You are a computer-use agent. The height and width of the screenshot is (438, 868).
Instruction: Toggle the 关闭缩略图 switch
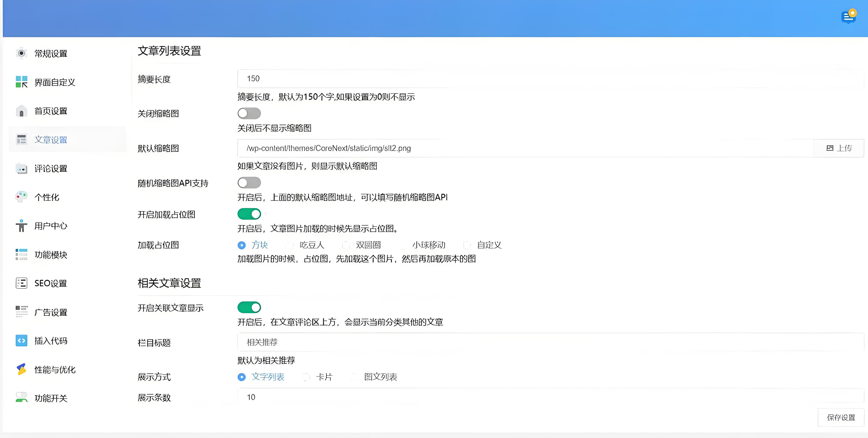point(249,113)
